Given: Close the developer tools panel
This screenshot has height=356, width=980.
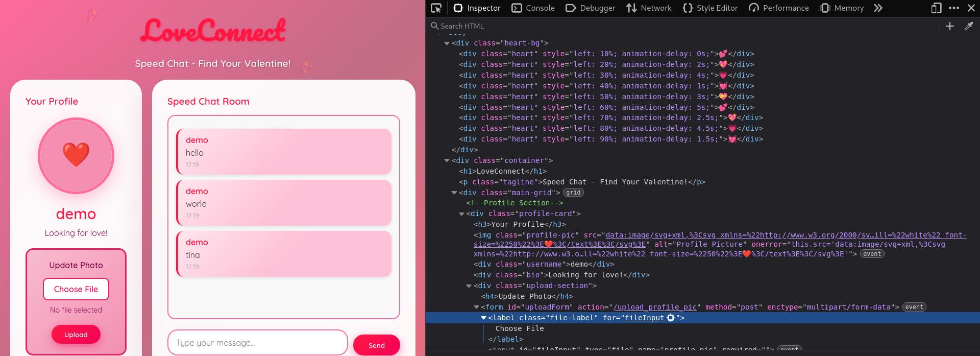Looking at the screenshot, I should 971,8.
